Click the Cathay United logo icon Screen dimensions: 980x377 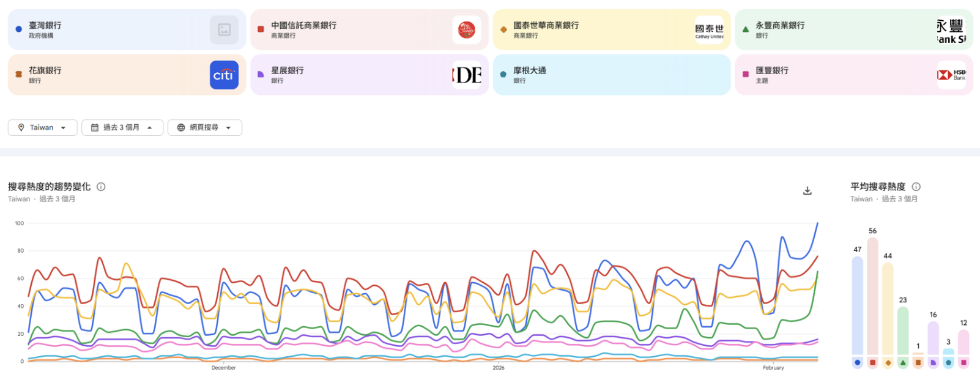(708, 30)
